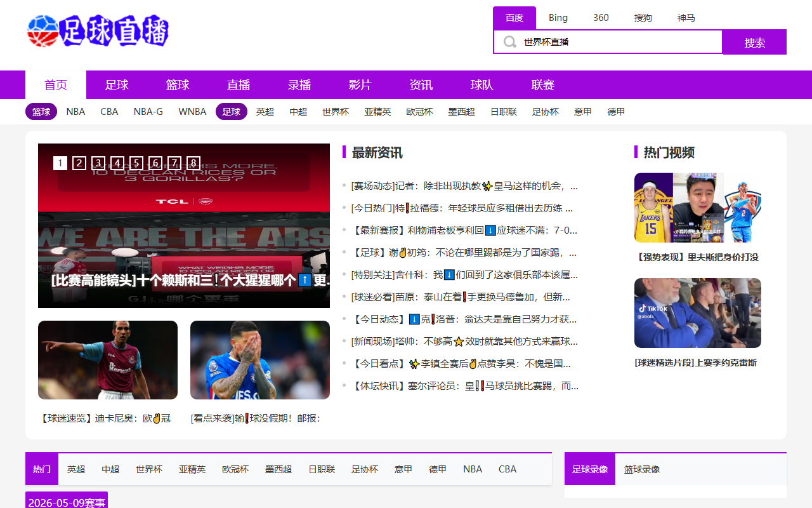Open the 【球迷速览】迪卡尼奥 article title

[x=106, y=418]
